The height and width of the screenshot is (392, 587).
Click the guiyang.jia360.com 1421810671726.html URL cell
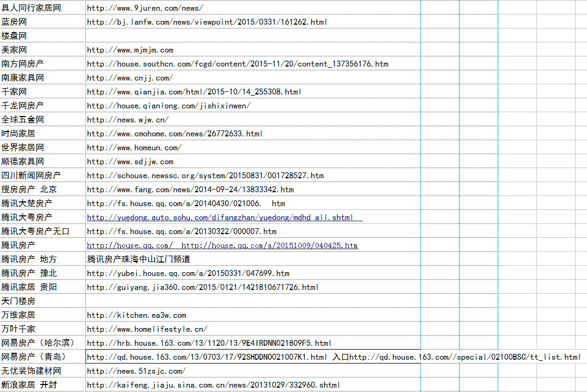point(253,287)
